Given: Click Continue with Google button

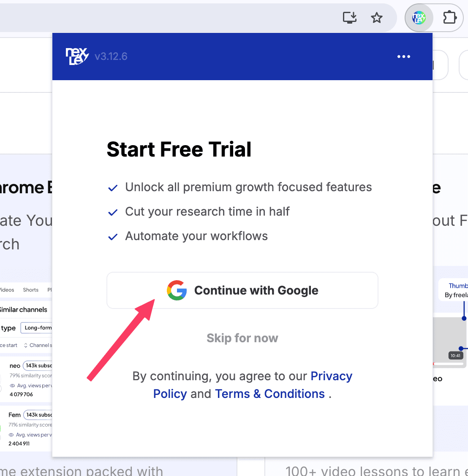Looking at the screenshot, I should click(242, 290).
